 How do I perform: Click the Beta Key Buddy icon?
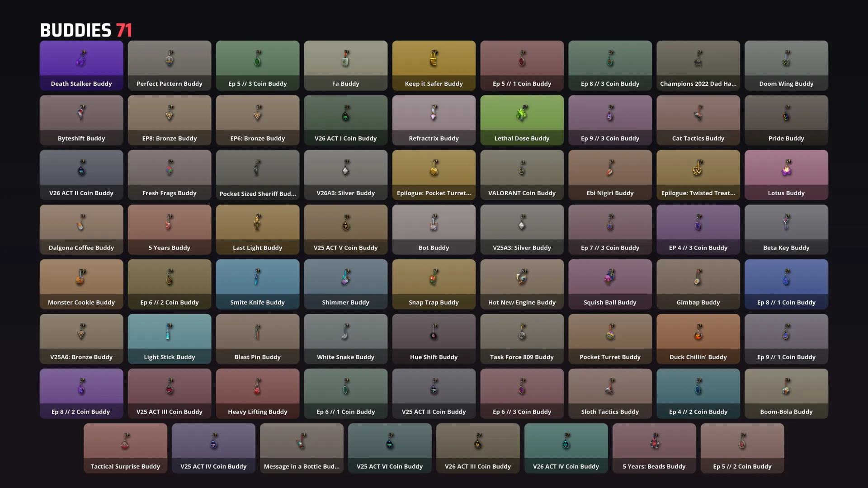787,223
